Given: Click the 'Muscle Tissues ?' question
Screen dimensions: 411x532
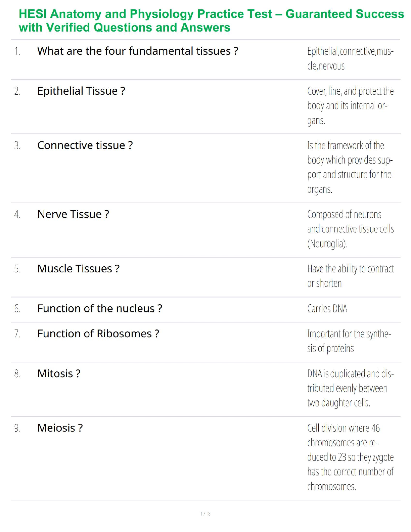Looking at the screenshot, I should pyautogui.click(x=78, y=269).
